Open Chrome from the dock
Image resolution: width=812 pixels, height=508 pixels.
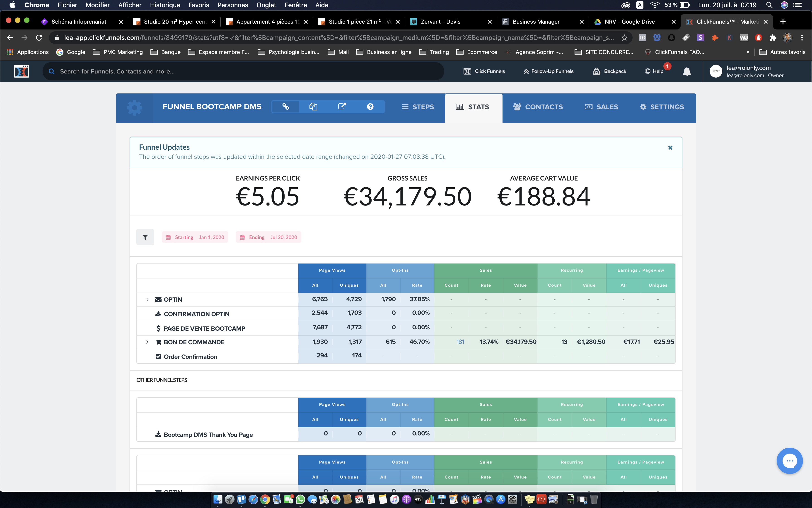(x=265, y=499)
